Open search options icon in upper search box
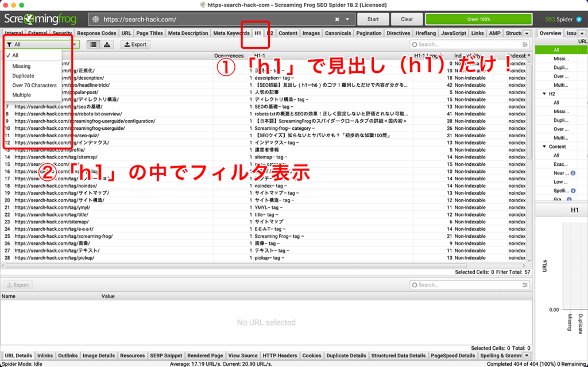The image size is (588, 367). [525, 44]
